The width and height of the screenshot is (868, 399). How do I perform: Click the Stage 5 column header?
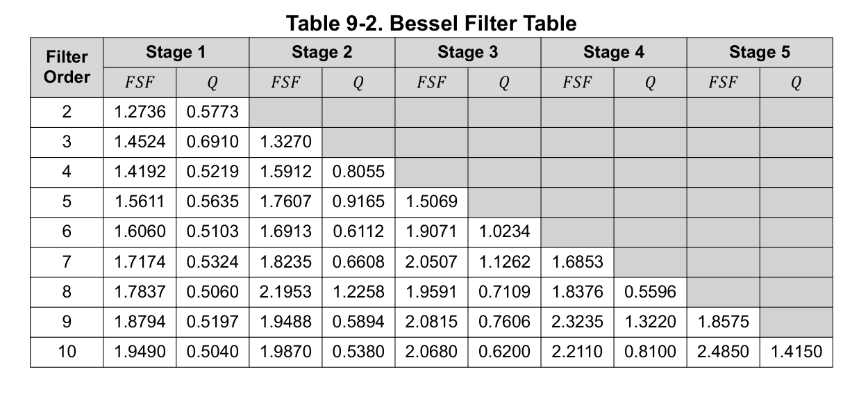tap(760, 52)
